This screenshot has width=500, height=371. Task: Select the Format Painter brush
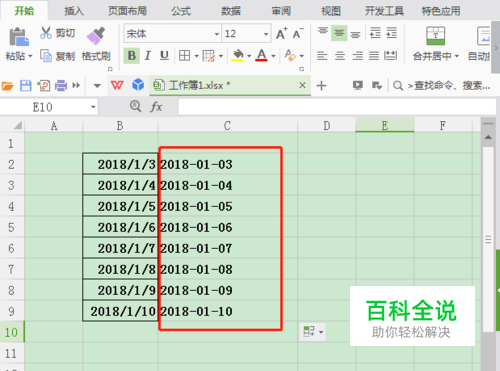click(x=96, y=36)
